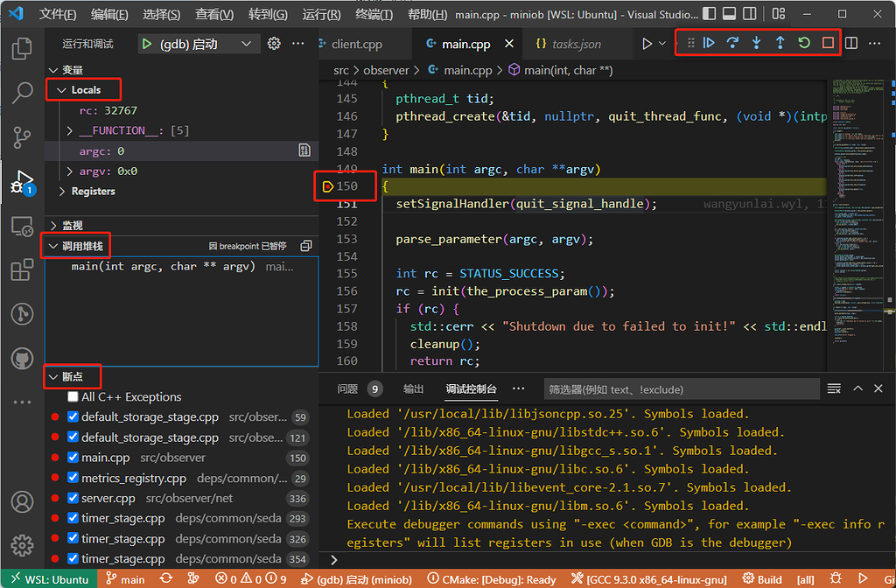Click the debug Continue button

pyautogui.click(x=709, y=43)
